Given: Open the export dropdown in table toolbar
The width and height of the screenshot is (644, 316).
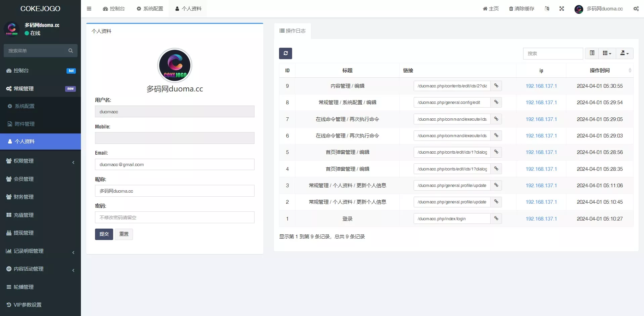Looking at the screenshot, I should coord(624,53).
